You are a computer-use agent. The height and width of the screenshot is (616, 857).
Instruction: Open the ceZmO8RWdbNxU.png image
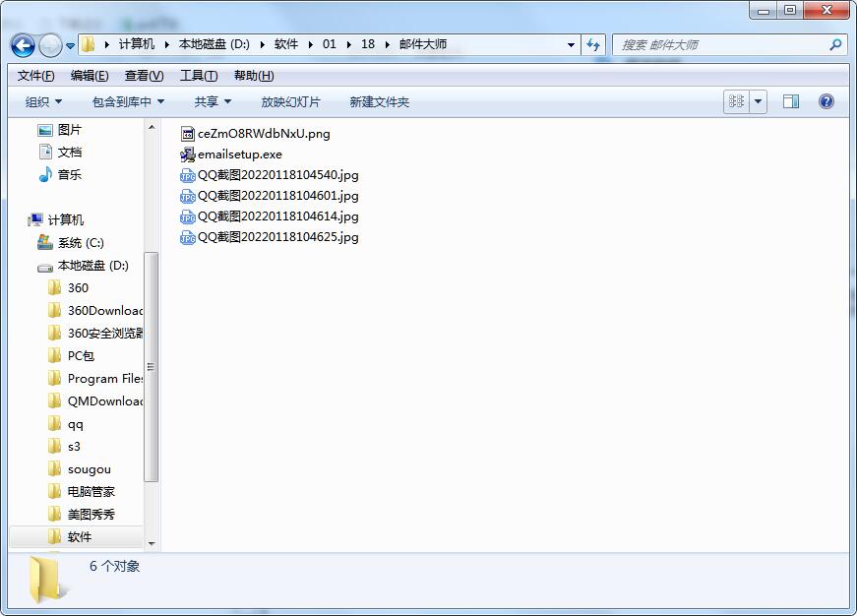pos(258,134)
